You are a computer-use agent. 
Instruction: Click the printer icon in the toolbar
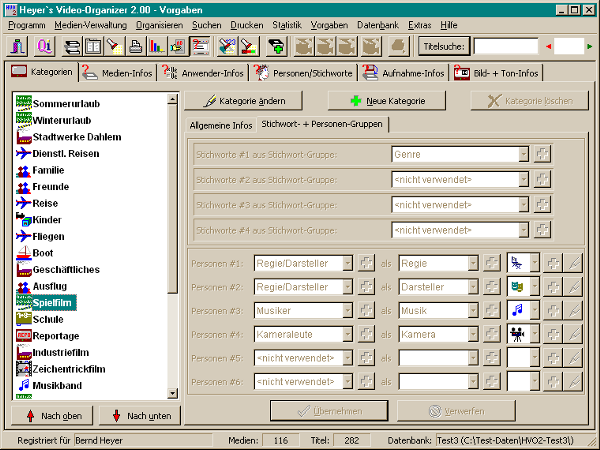point(136,46)
